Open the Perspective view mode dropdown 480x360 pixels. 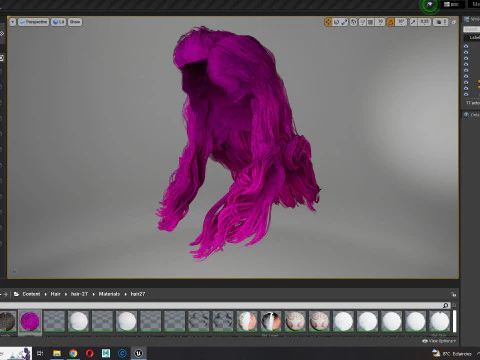33,22
